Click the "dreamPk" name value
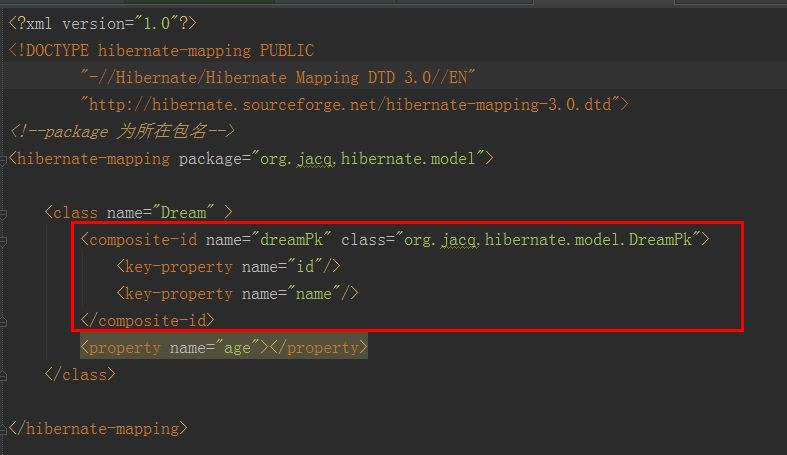This screenshot has width=787, height=455. (291, 239)
